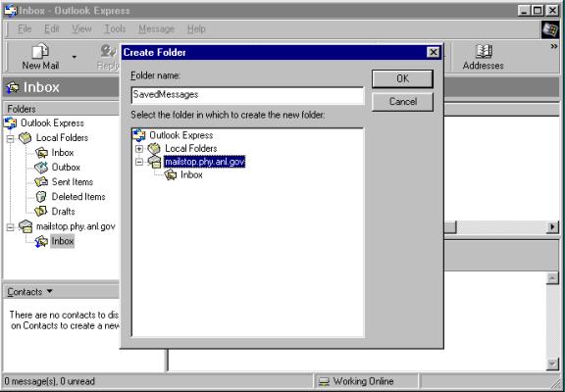This screenshot has height=392, width=565.
Task: Open the View menu
Action: pos(81,28)
